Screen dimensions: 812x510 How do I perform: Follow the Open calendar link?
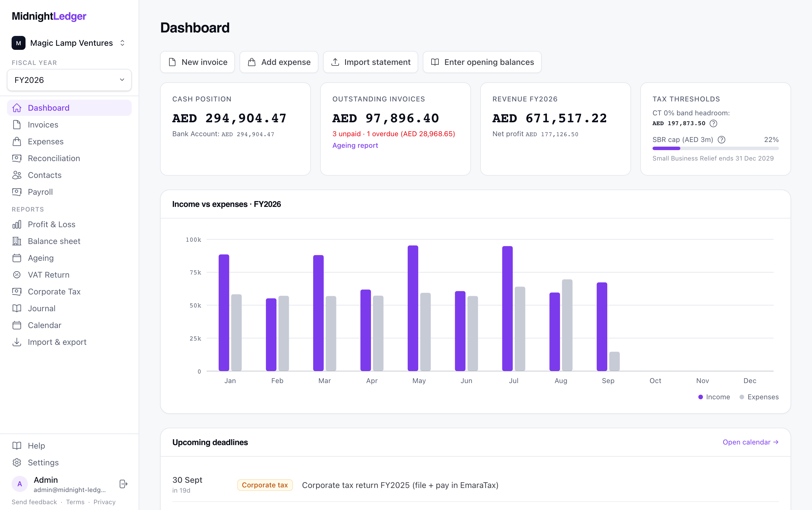751,442
